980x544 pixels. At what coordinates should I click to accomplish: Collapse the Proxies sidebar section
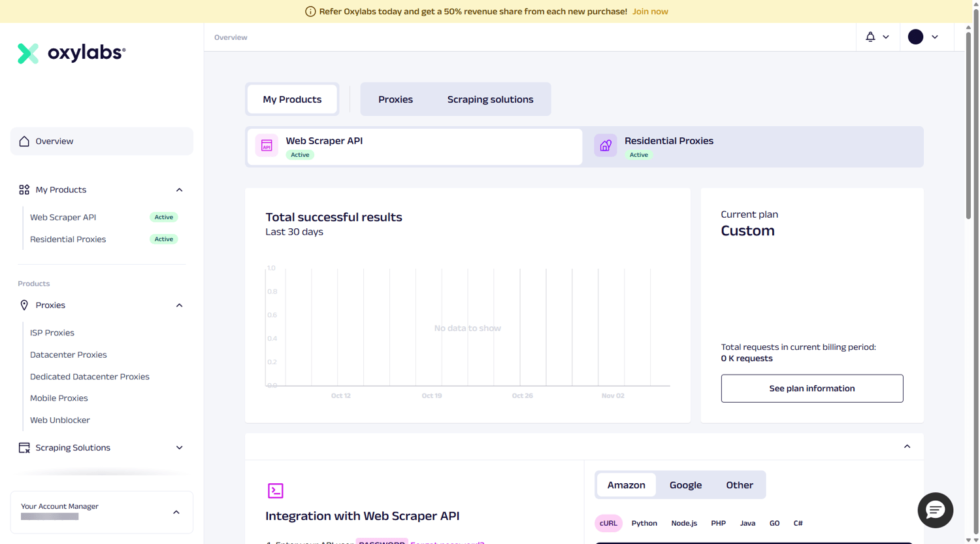tap(179, 305)
